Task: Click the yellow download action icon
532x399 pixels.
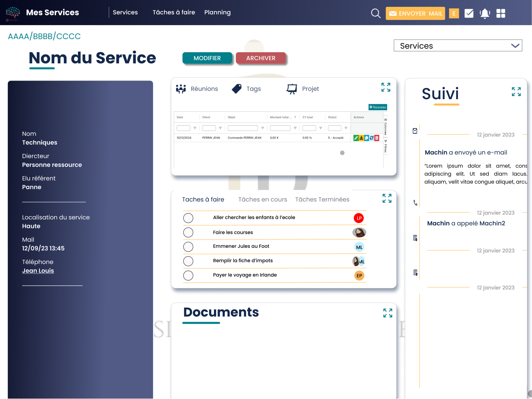Action: 361,138
